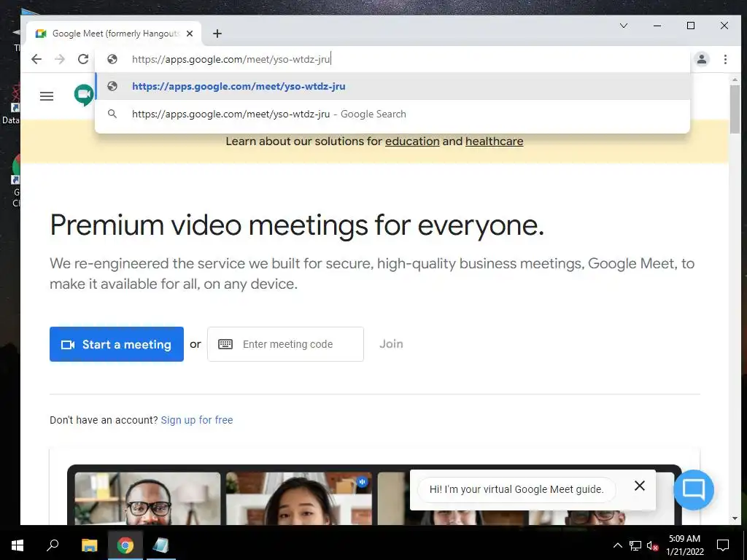Open the hamburger navigation menu
The width and height of the screenshot is (747, 560).
pos(47,96)
